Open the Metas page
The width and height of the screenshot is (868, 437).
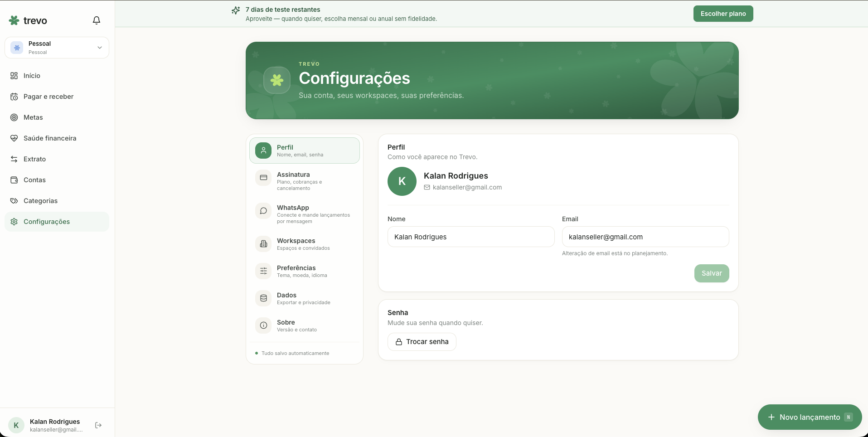click(x=57, y=117)
